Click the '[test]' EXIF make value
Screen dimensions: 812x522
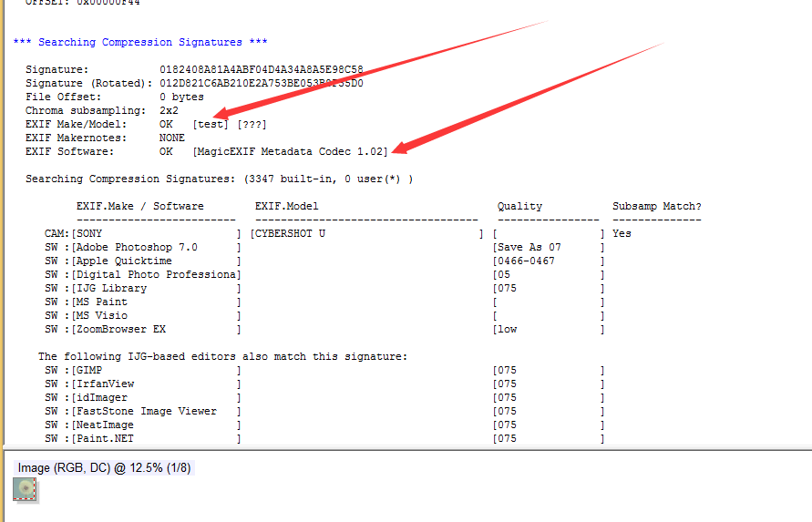coord(211,124)
